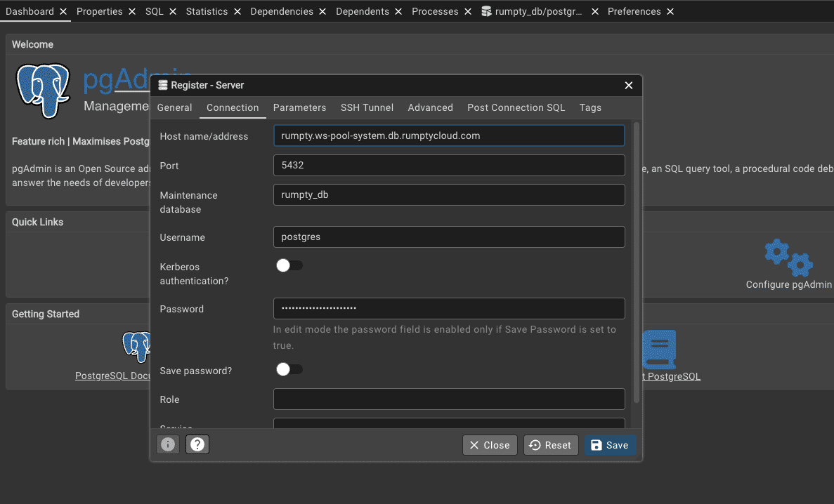Click the Close button in dialog footer
This screenshot has height=504, width=834.
[x=490, y=445]
